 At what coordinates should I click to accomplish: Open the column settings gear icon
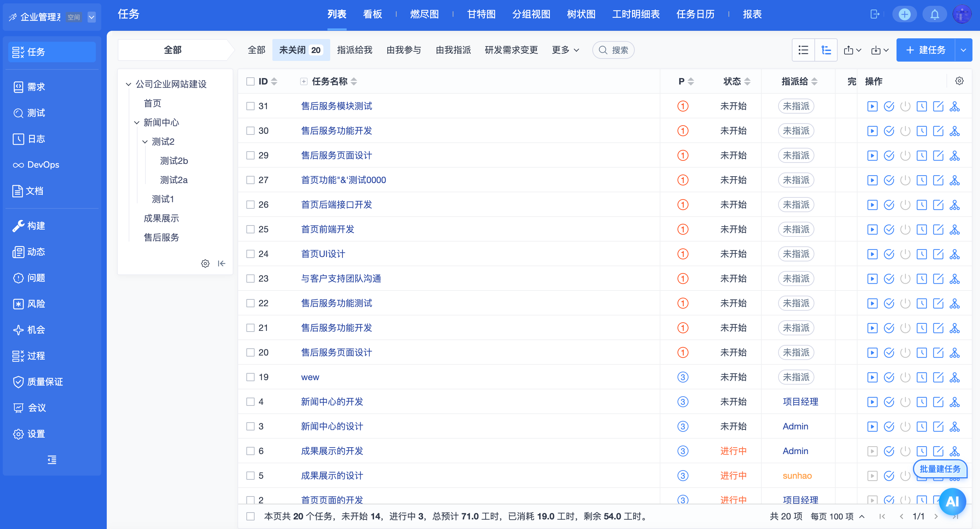959,81
